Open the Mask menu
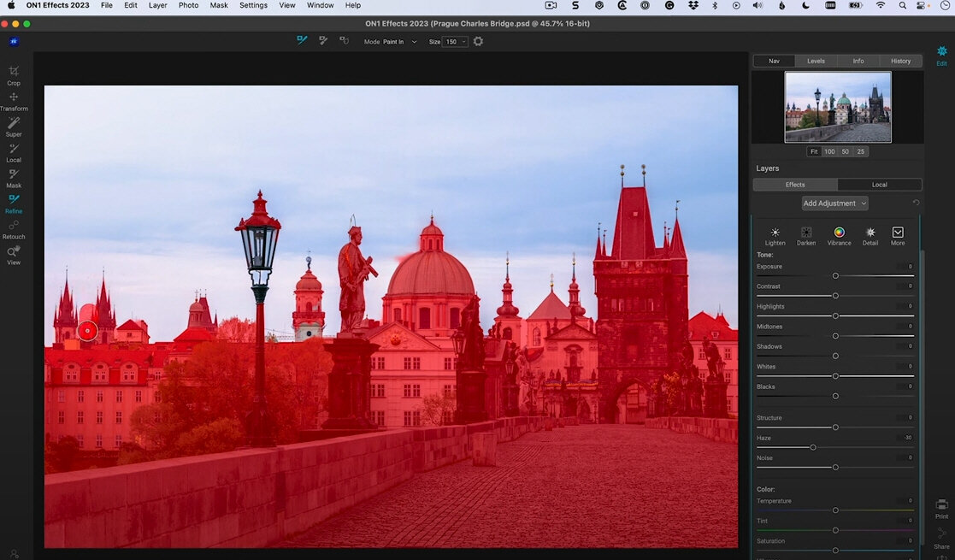This screenshot has width=955, height=560. [219, 5]
